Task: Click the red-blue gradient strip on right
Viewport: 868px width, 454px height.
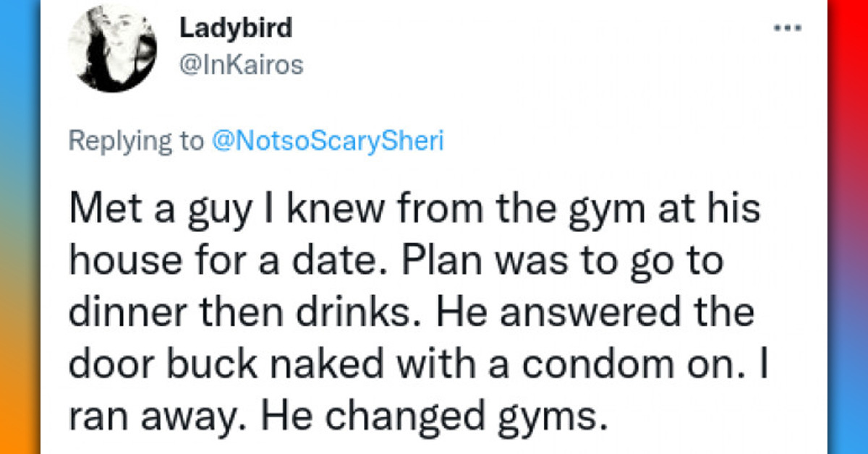Action: [848, 227]
